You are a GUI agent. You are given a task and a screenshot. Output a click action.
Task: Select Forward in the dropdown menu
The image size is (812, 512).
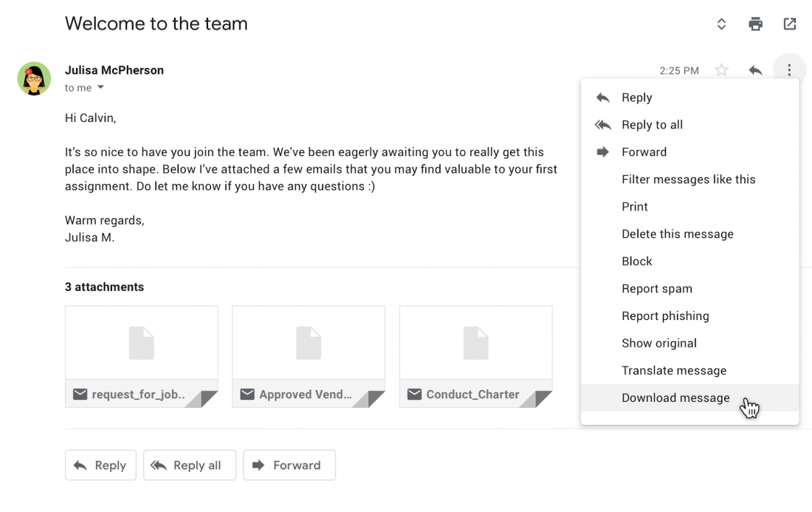pyautogui.click(x=644, y=152)
